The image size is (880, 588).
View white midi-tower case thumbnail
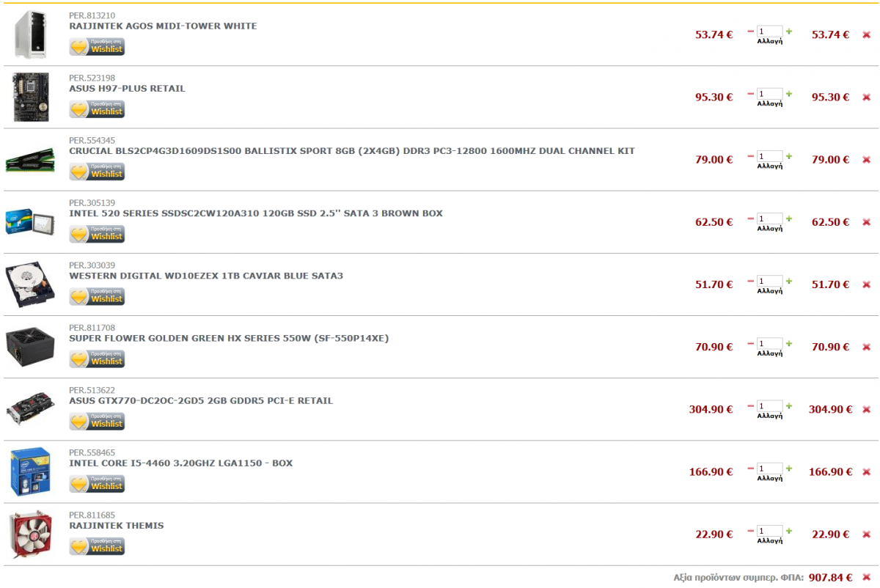(31, 34)
